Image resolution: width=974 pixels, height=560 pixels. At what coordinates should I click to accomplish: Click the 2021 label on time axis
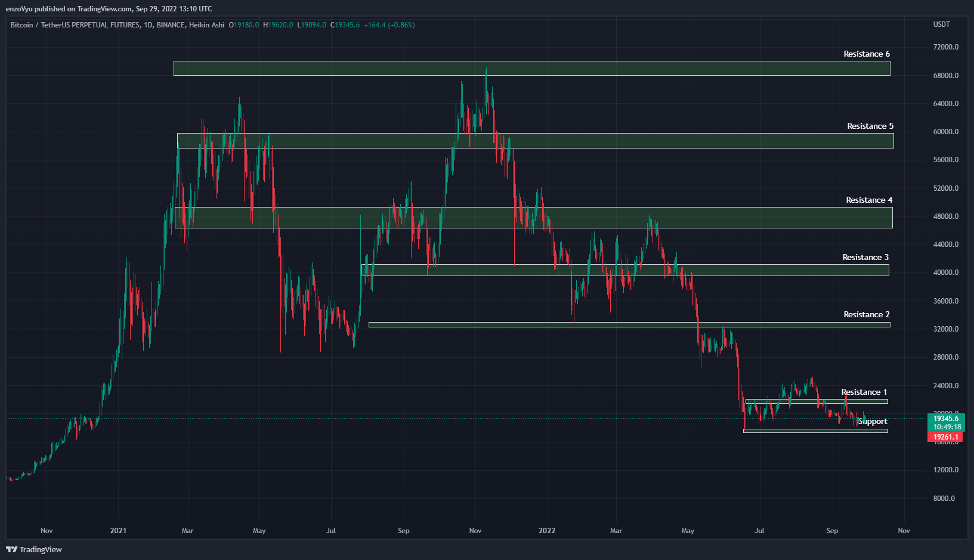(118, 531)
